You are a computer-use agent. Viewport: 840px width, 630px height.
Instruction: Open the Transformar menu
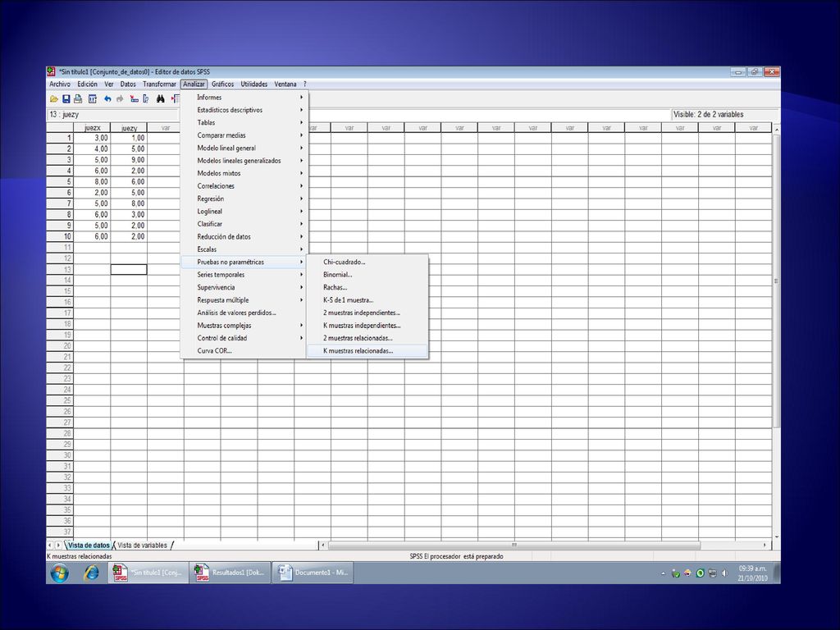(159, 84)
